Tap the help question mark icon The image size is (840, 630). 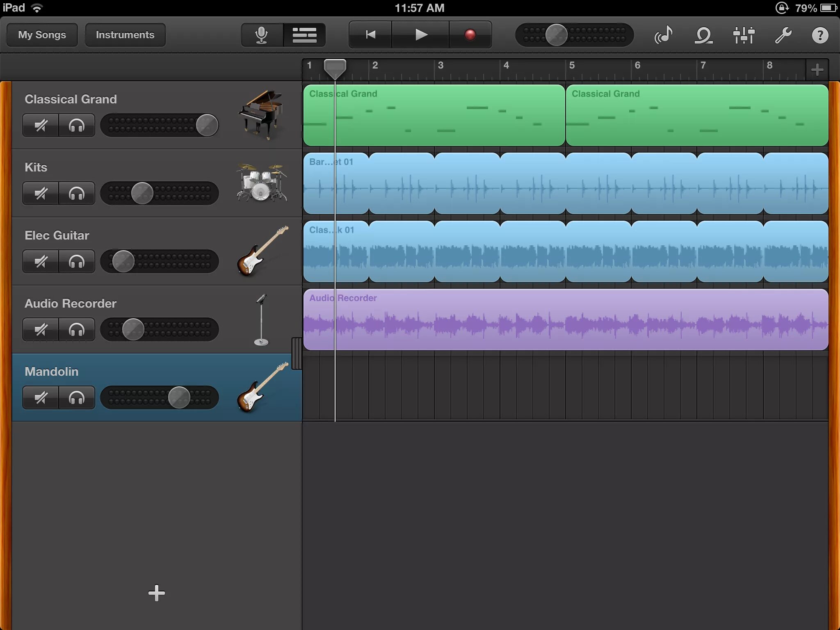pyautogui.click(x=820, y=35)
